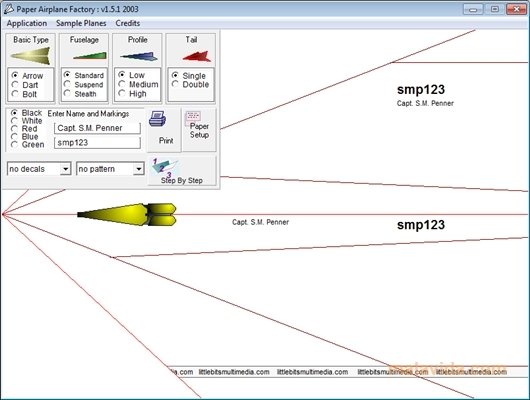
Task: Click the 'smp123' markings field
Action: click(x=97, y=143)
